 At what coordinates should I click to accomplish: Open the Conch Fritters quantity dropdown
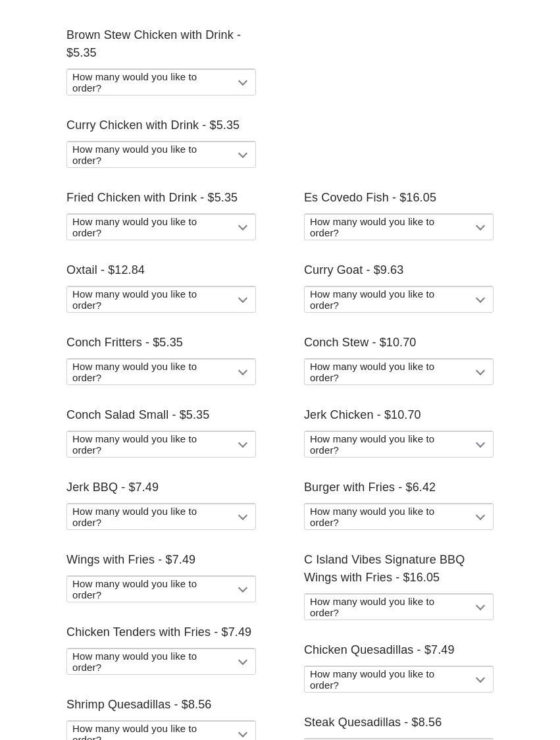coord(161,372)
